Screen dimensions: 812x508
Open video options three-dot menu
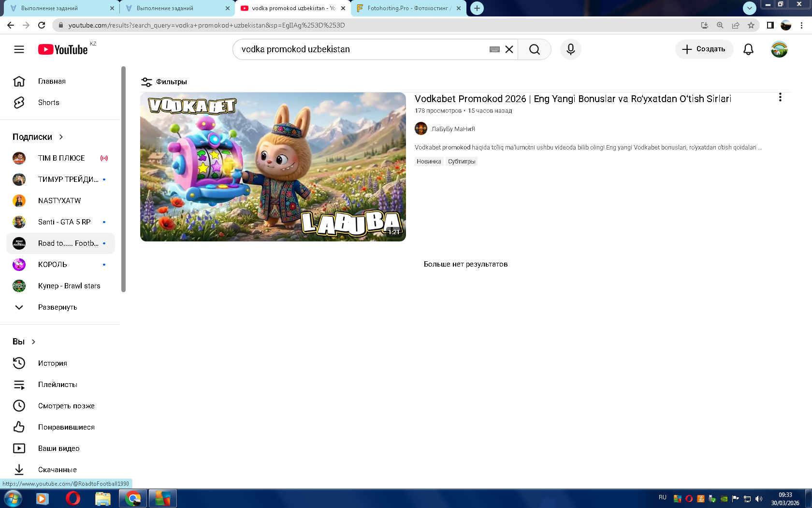(780, 97)
